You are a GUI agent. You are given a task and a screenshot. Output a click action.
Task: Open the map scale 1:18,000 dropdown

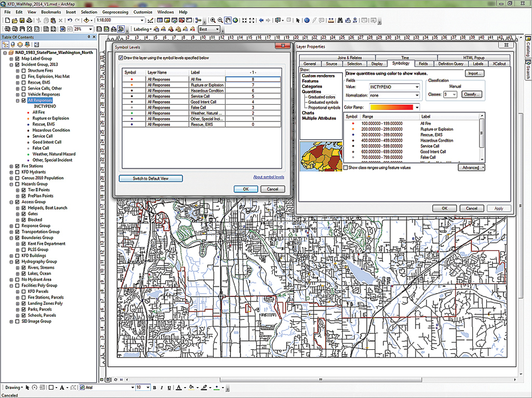coord(142,20)
